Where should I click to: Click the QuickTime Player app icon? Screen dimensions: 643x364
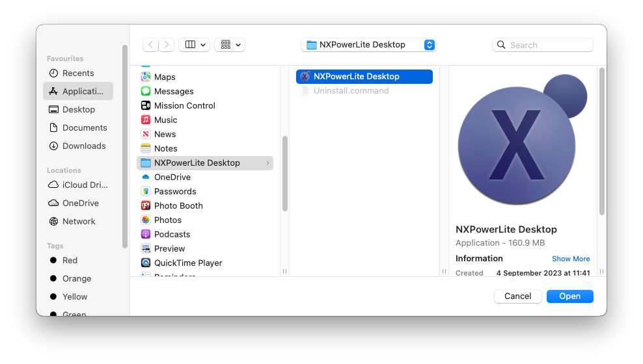tap(146, 263)
